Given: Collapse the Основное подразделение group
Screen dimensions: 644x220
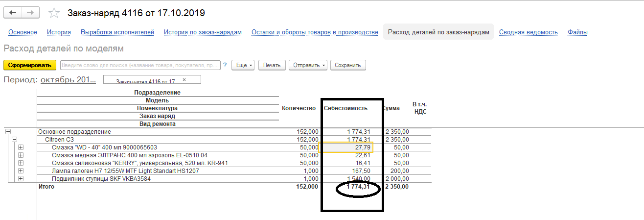Looking at the screenshot, I should coord(8,132).
